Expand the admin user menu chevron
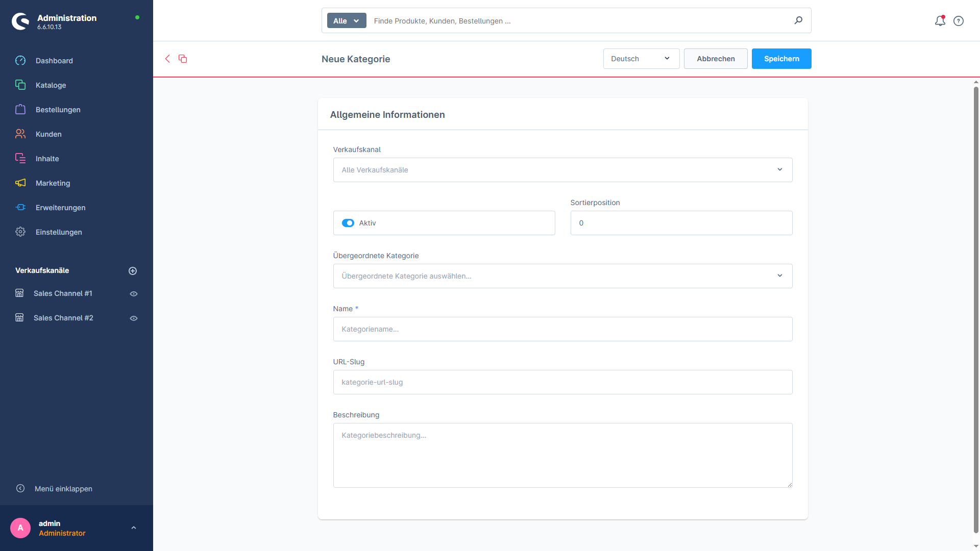 [134, 528]
